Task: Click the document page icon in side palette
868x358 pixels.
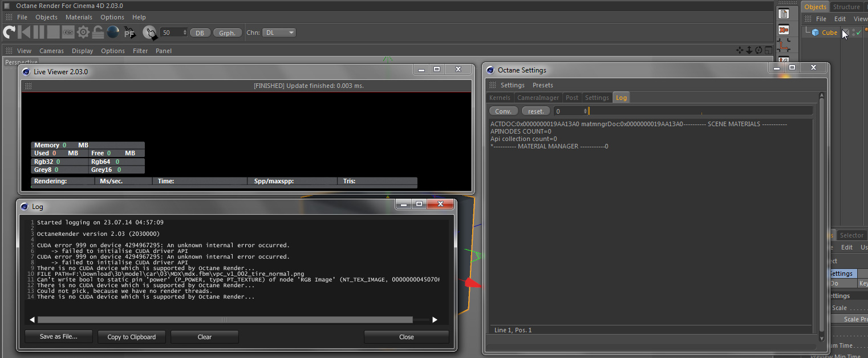Action: (784, 14)
